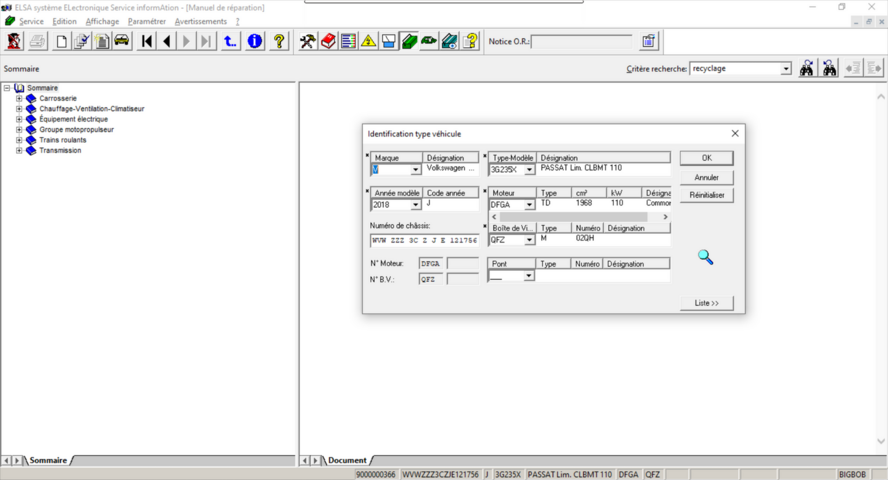Click BIGBOB in the status bar
The height and width of the screenshot is (480, 888).
click(x=852, y=474)
